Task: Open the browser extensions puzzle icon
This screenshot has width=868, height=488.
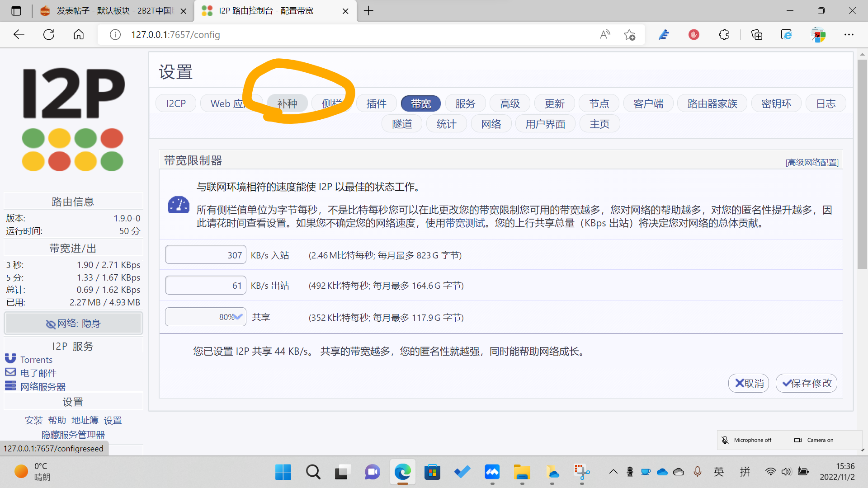Action: 724,34
